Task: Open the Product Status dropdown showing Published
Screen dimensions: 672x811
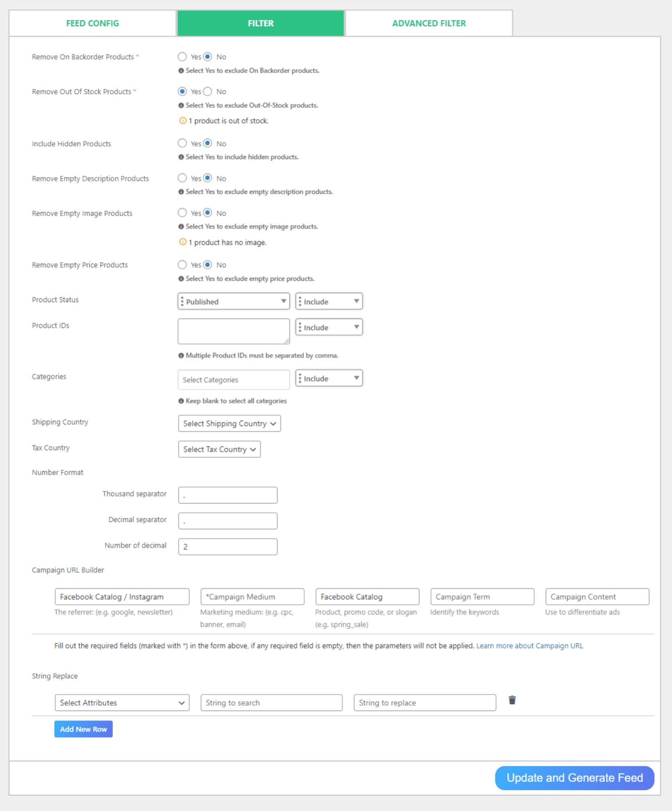Action: pyautogui.click(x=233, y=301)
